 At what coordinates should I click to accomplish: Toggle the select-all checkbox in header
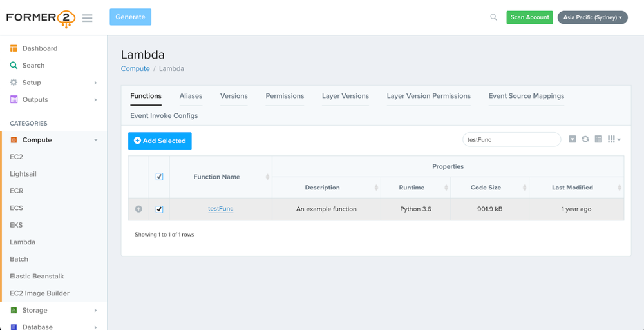pyautogui.click(x=159, y=177)
